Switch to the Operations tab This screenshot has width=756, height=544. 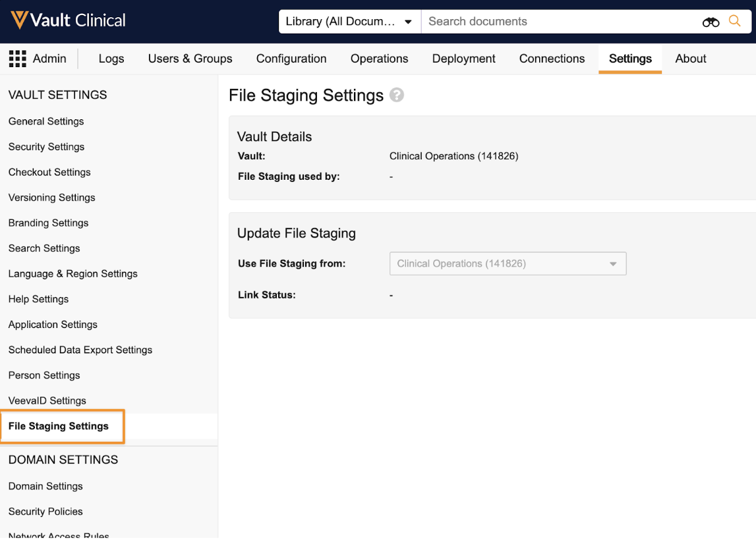(x=379, y=59)
